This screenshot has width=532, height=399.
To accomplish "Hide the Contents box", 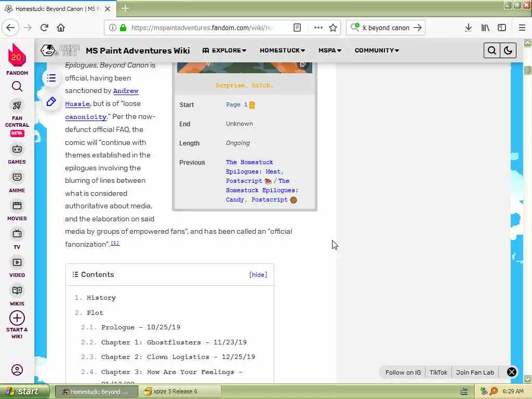I will (x=258, y=274).
